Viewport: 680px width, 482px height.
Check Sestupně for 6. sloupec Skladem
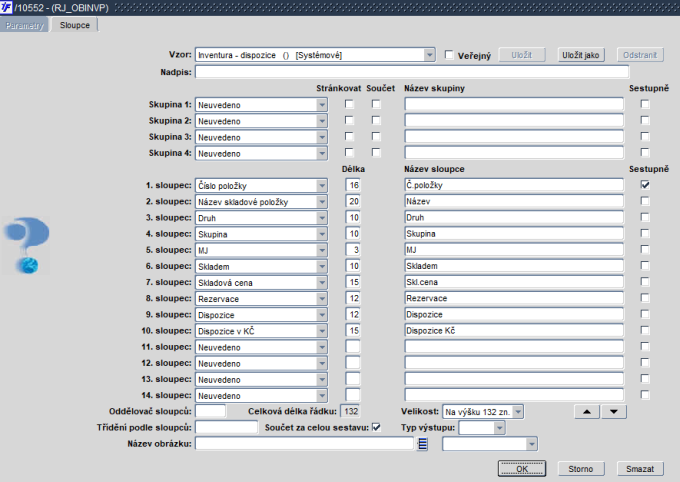(x=645, y=266)
